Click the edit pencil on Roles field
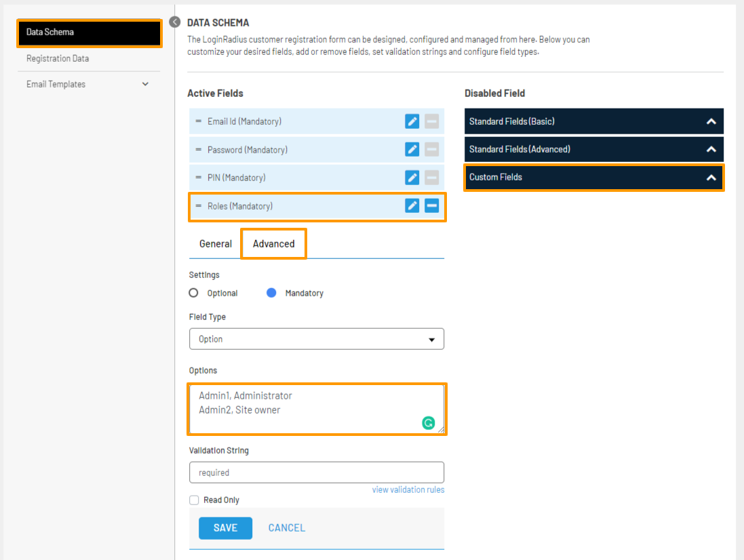The width and height of the screenshot is (744, 560). click(x=412, y=205)
